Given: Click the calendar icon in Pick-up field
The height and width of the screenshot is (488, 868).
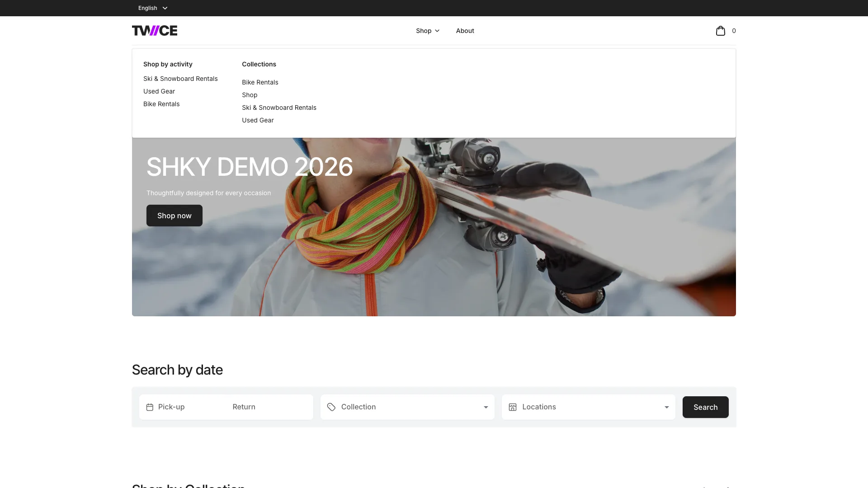Looking at the screenshot, I should 150,407.
